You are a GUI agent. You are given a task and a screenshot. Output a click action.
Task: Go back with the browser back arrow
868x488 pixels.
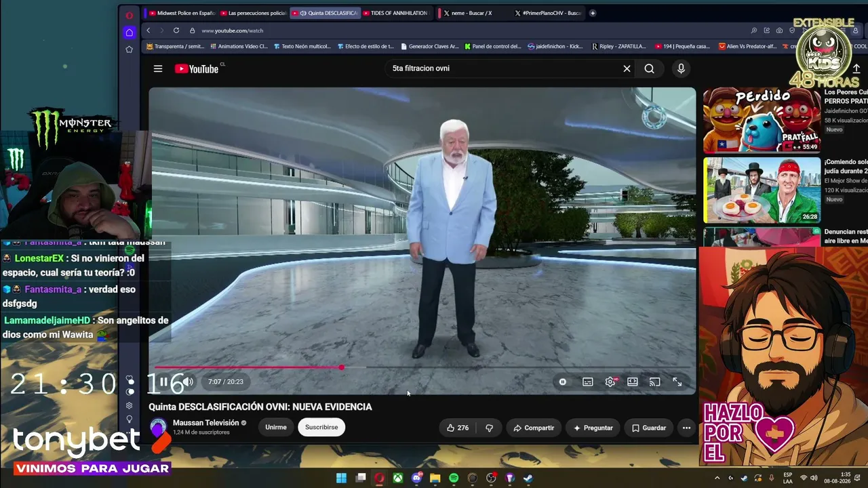pos(149,30)
